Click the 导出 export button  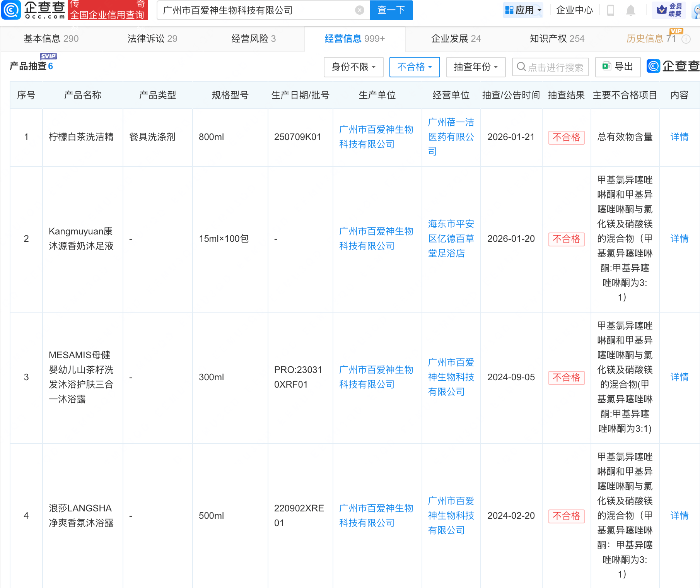pos(618,67)
